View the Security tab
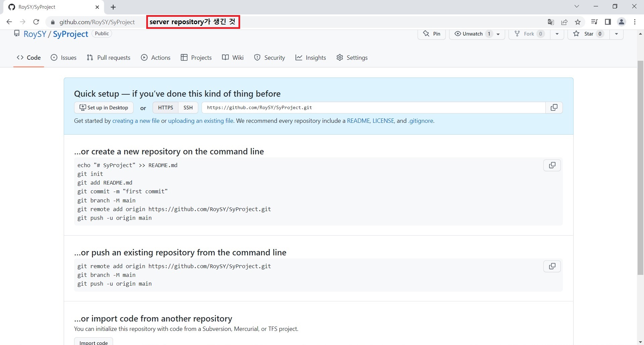 coord(270,58)
